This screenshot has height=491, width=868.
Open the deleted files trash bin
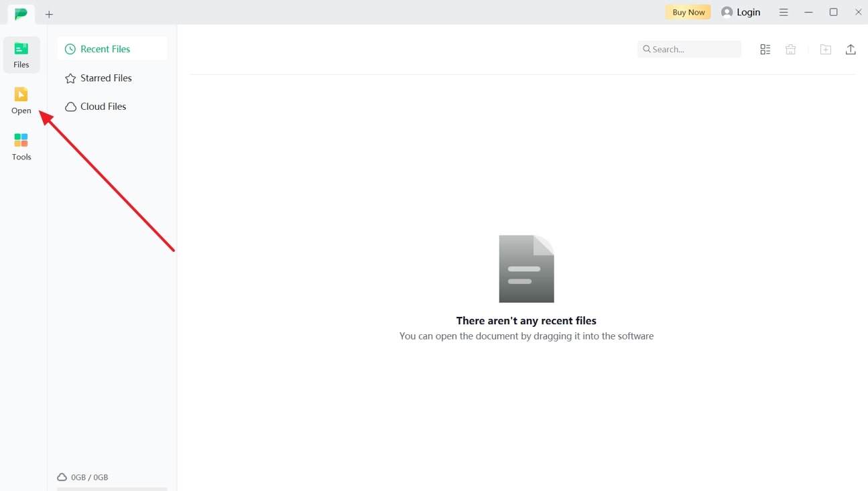pyautogui.click(x=790, y=49)
